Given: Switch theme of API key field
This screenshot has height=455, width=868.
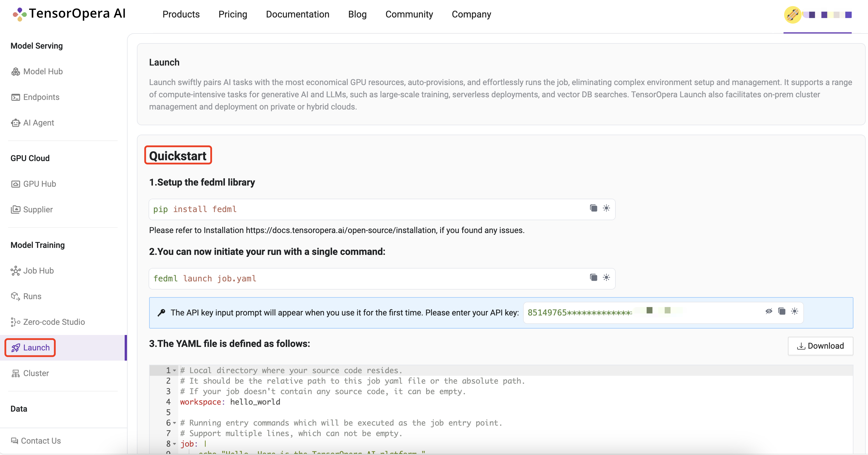Looking at the screenshot, I should tap(795, 311).
